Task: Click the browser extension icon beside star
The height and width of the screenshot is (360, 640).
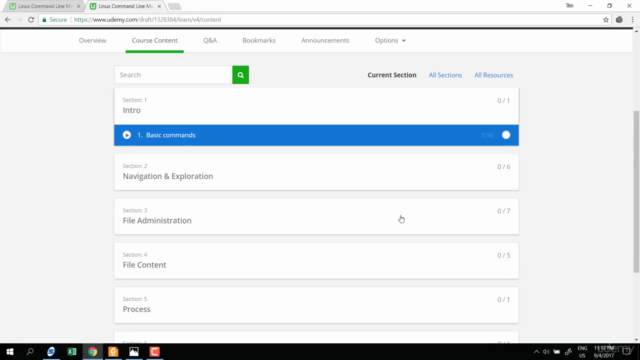Action: (x=619, y=20)
